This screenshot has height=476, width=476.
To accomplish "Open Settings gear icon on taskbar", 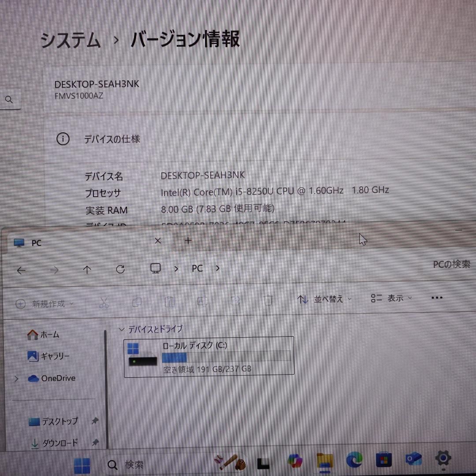I will point(443,459).
